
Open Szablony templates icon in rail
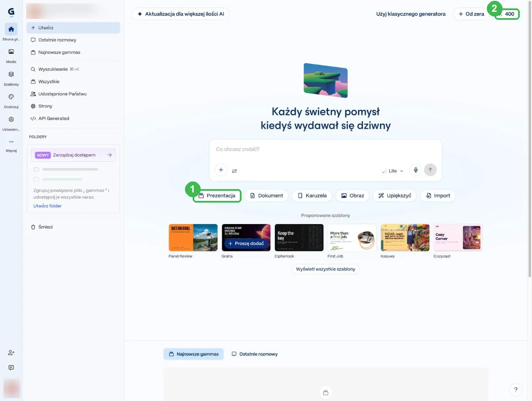(x=11, y=74)
